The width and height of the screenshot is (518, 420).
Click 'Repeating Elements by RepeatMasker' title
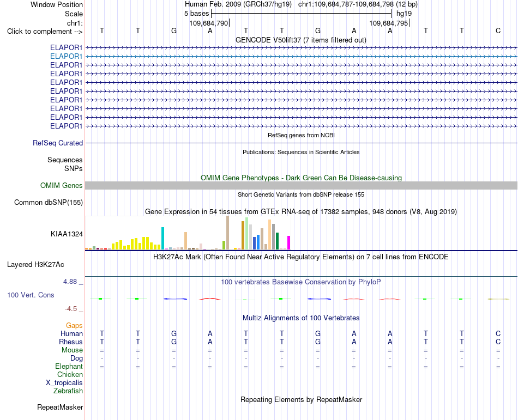pos(301,399)
